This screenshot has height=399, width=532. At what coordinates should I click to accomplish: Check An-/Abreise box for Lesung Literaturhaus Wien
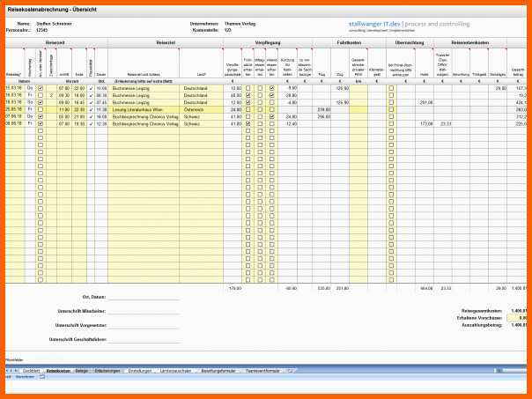coord(41,109)
